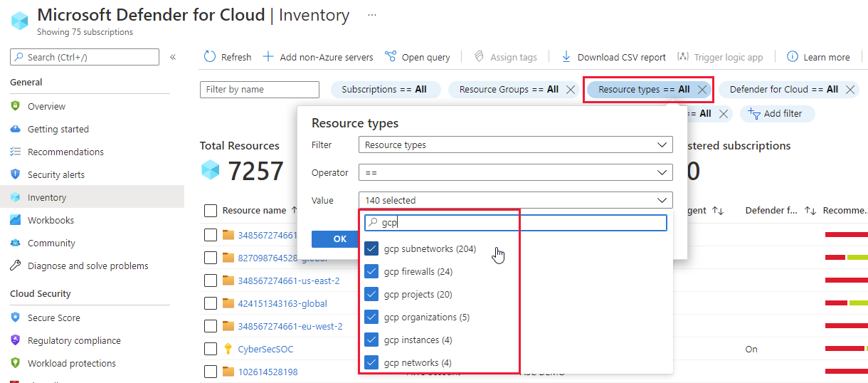
Task: Click the Workload protections icon
Action: pos(16,363)
